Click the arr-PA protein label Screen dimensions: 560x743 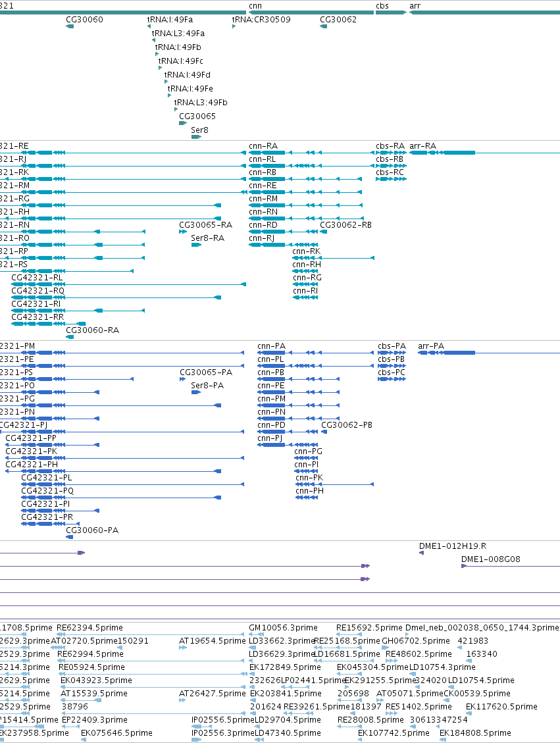click(x=431, y=346)
